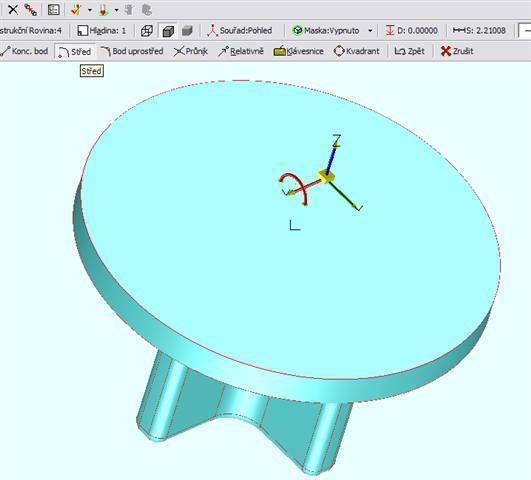This screenshot has height=480, width=531.
Task: Click the Zrušit cancel button
Action: tap(457, 51)
